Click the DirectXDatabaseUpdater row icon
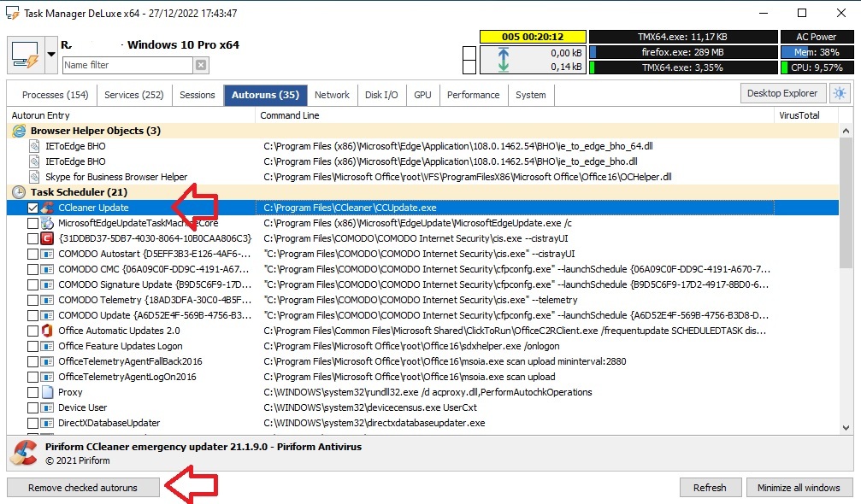 click(47, 423)
